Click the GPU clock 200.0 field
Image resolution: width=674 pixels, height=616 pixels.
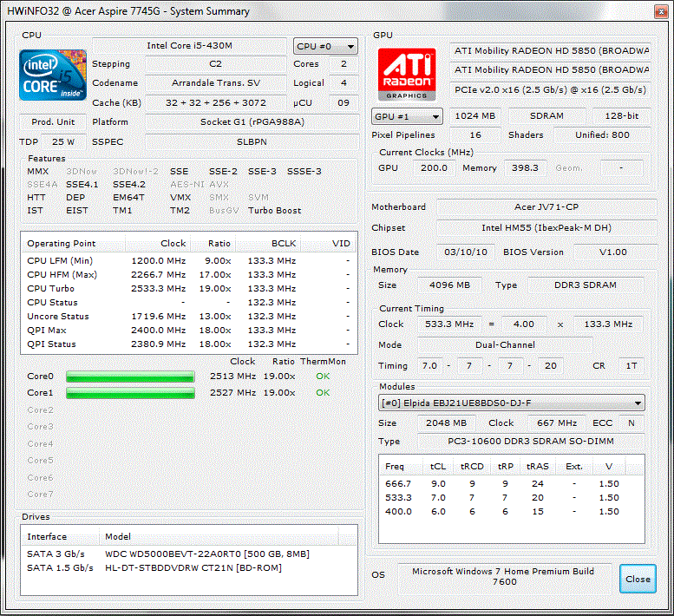point(434,168)
